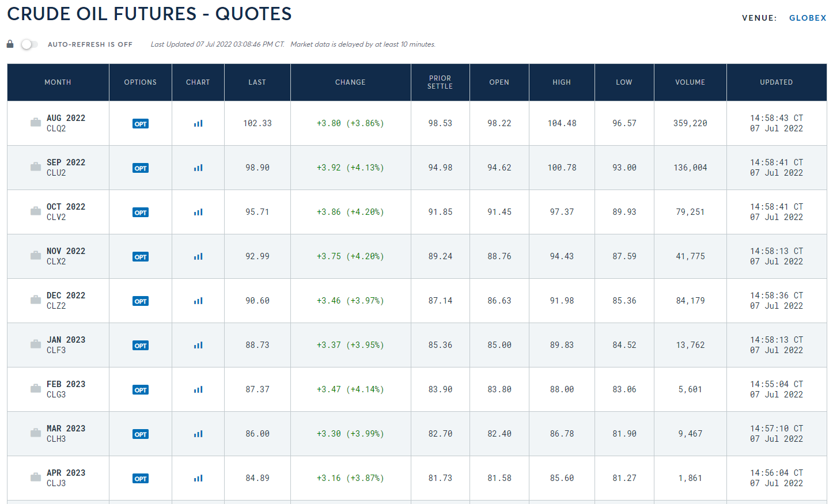Click the briefcase icon for SEP 2022
Screen dimensions: 833x504
coord(36,166)
